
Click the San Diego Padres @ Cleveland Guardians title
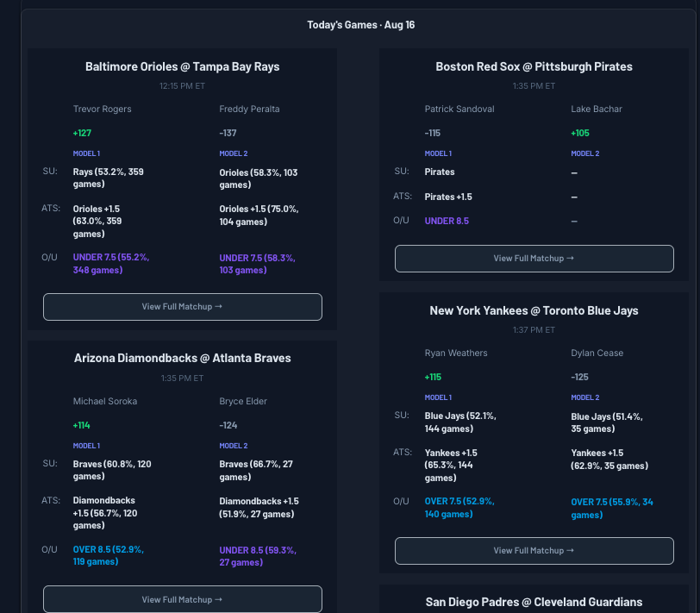(534, 602)
